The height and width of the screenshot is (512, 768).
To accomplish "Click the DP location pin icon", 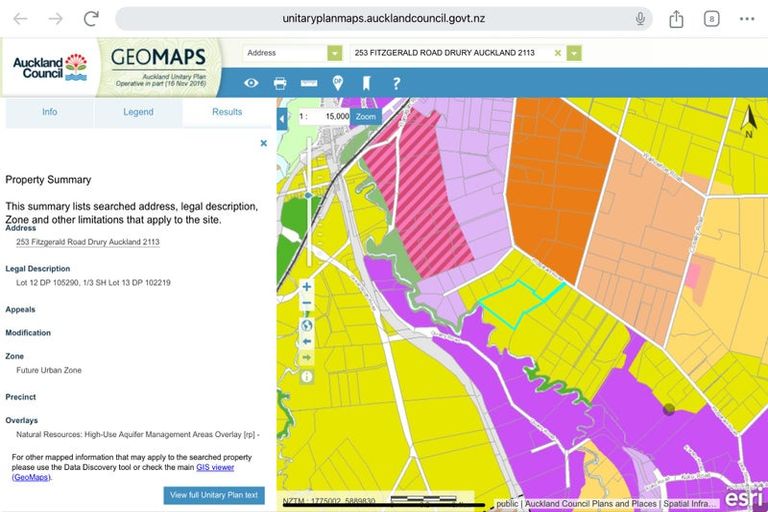I will 338,83.
